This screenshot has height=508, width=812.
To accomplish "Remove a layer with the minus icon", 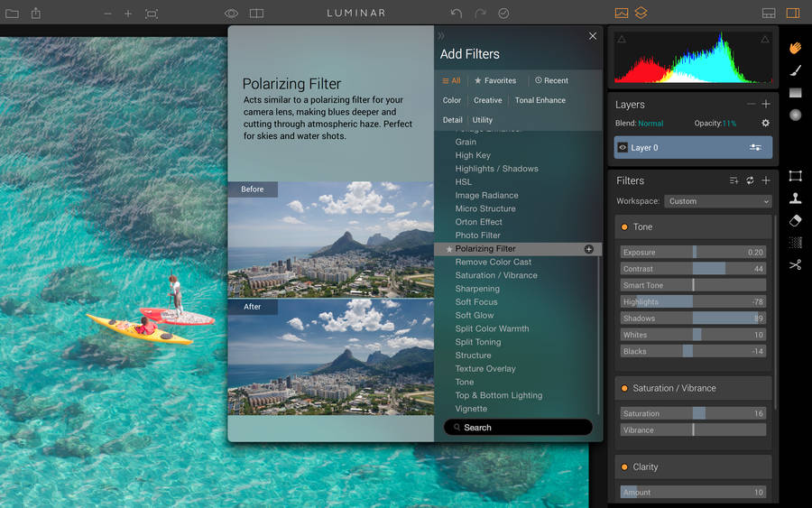I will pyautogui.click(x=751, y=104).
